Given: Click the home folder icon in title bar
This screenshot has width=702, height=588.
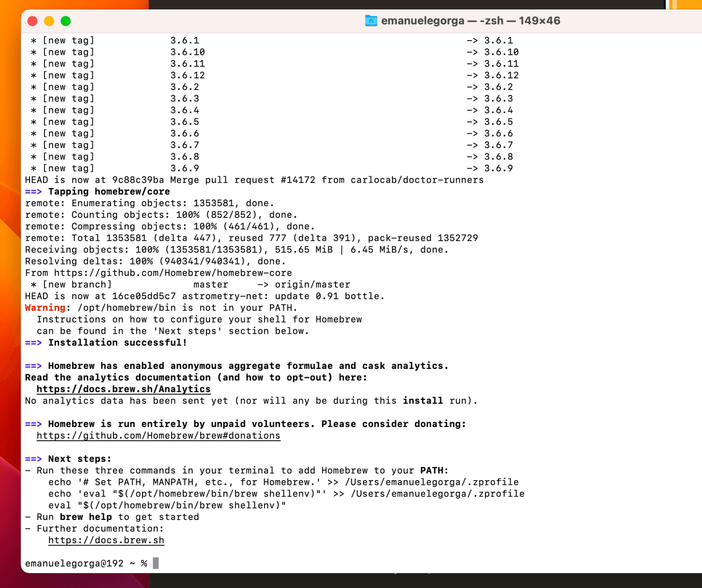Looking at the screenshot, I should point(371,21).
